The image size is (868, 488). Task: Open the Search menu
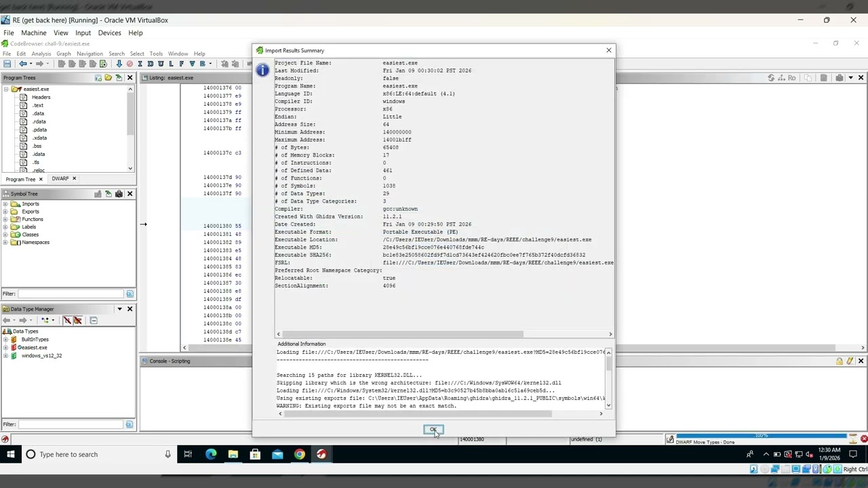click(x=117, y=54)
